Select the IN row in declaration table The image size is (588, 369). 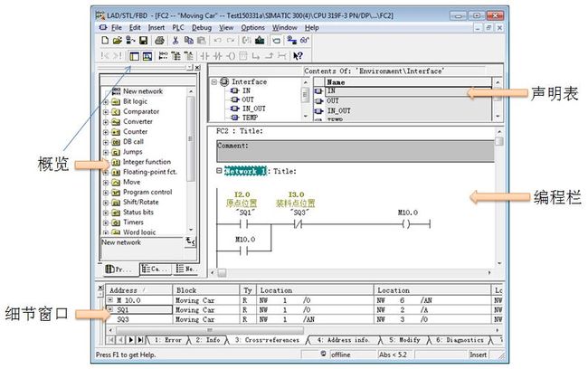(408, 91)
